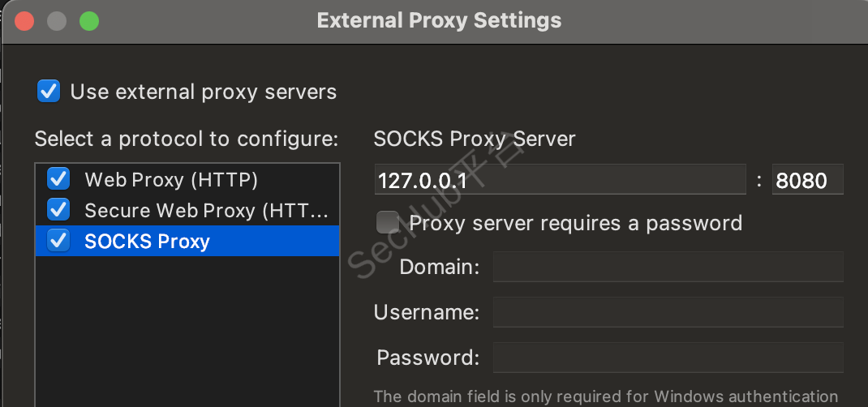
Task: Enable Proxy server requires a password checkbox
Action: click(x=388, y=222)
